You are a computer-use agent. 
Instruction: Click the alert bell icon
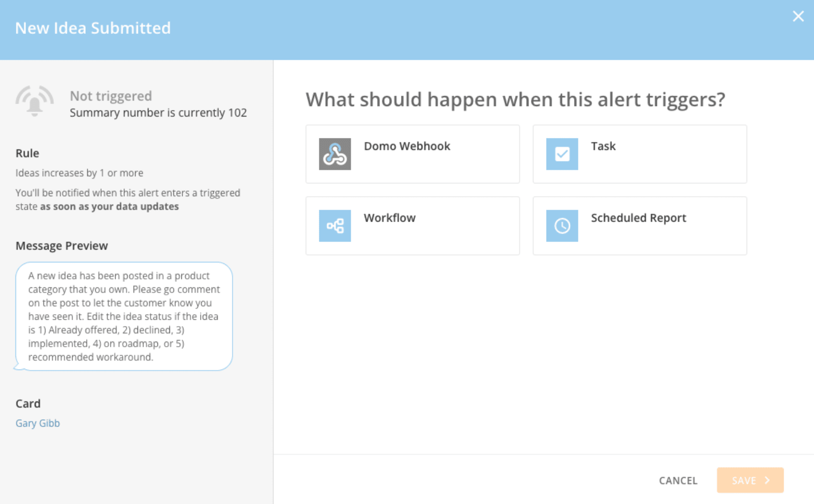point(34,101)
